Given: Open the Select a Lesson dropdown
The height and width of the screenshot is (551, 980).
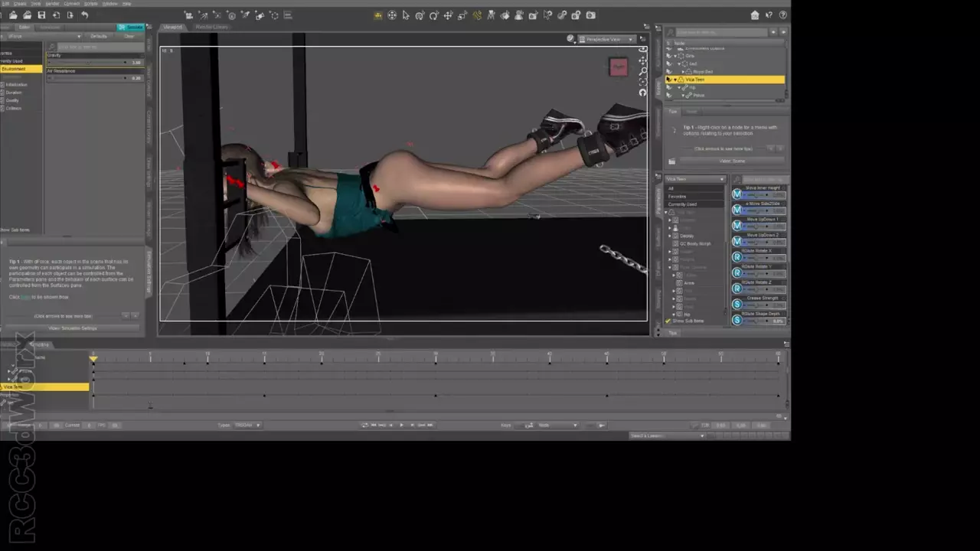Looking at the screenshot, I should (666, 435).
